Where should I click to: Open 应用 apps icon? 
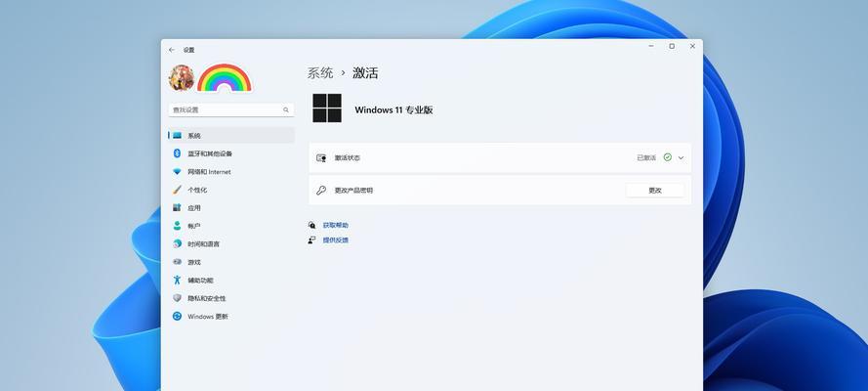click(177, 207)
